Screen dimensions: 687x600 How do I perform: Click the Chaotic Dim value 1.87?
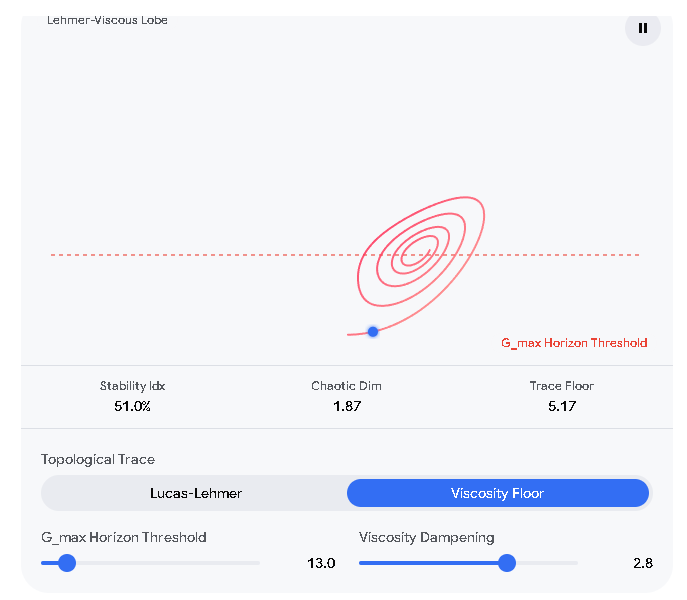click(x=347, y=406)
